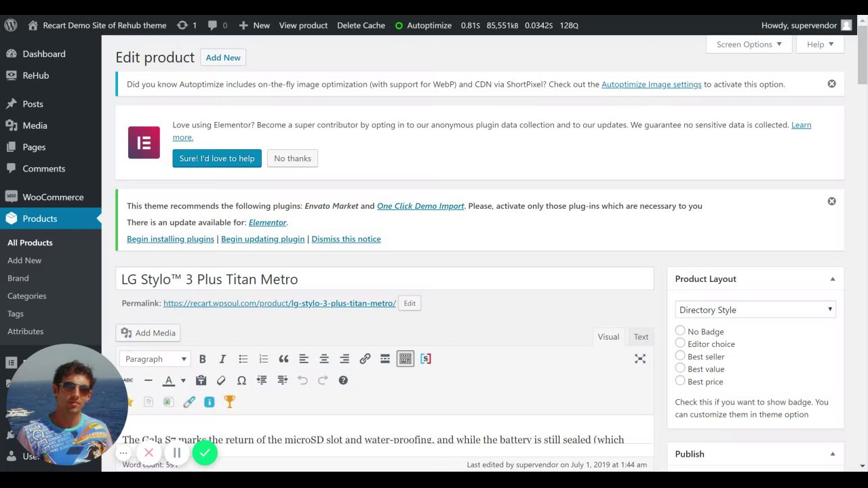The height and width of the screenshot is (488, 868).
Task: Click Begin installing plugins link
Action: pos(170,239)
